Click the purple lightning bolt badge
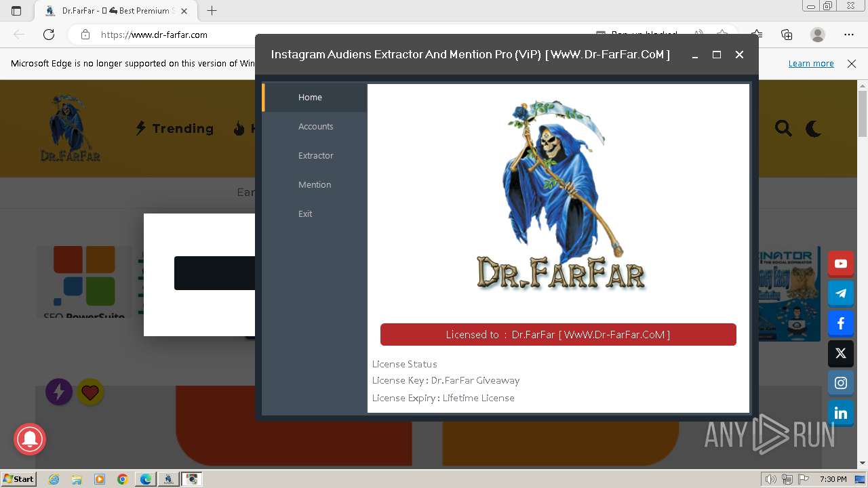The height and width of the screenshot is (488, 868). [59, 392]
